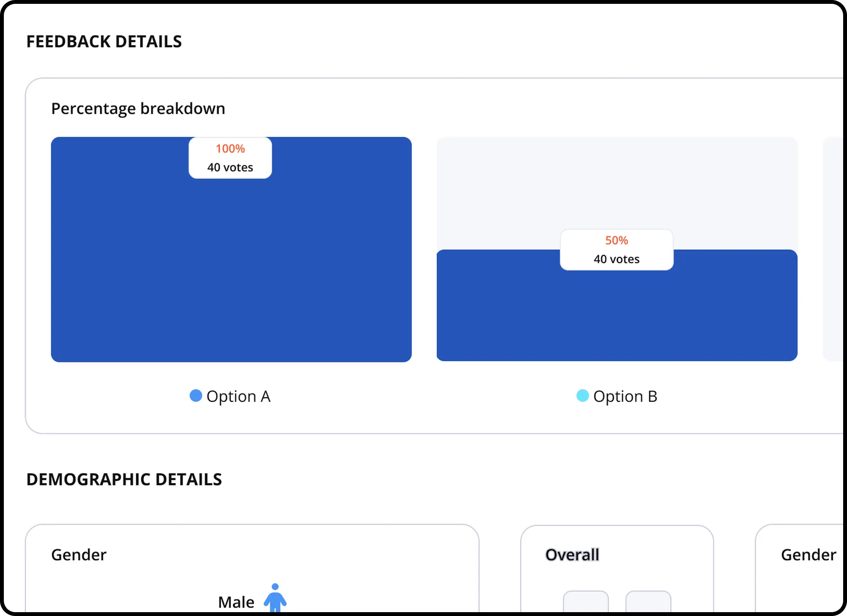Click the blue Option A legend dot
Screen dimensions: 847x616
(x=196, y=396)
